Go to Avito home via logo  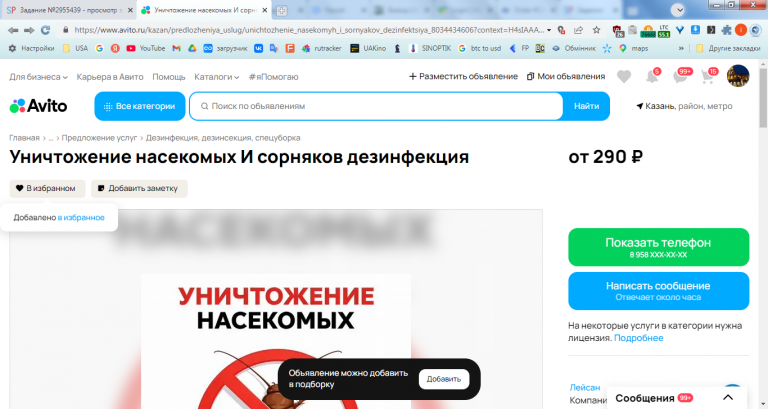tap(38, 106)
